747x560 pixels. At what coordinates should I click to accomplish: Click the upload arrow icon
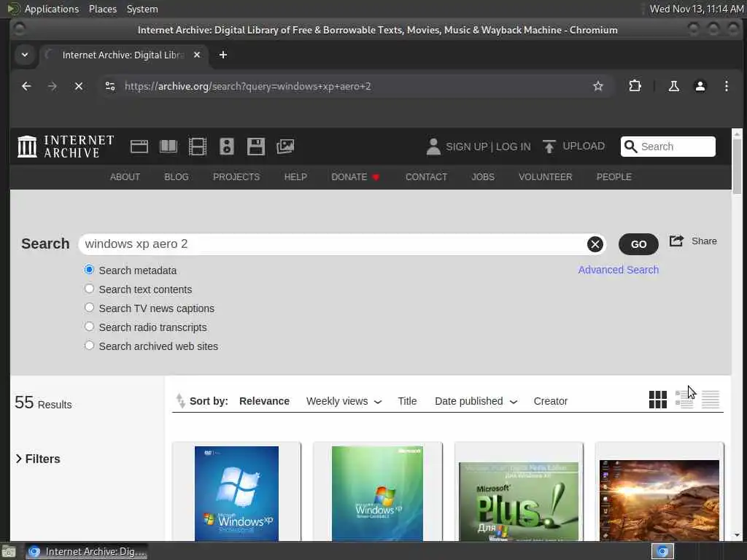549,147
